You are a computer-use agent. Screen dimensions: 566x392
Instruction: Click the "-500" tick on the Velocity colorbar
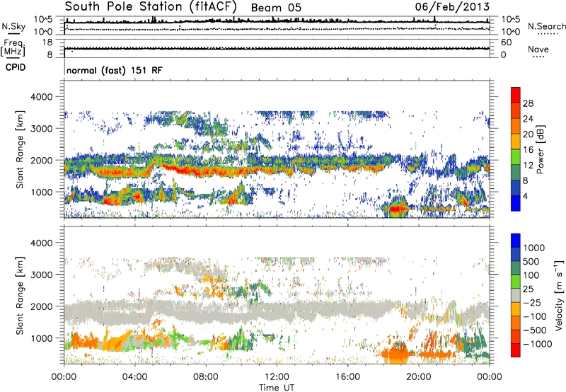click(536, 330)
